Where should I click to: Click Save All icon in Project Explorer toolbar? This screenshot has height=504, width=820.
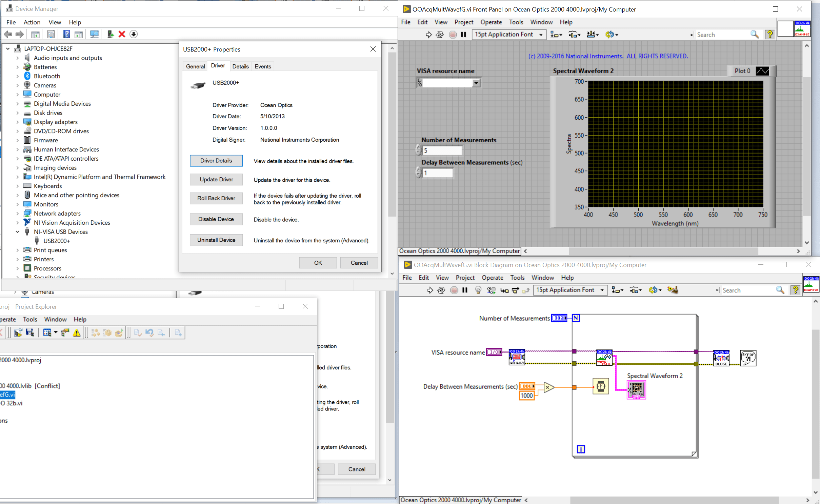click(30, 333)
